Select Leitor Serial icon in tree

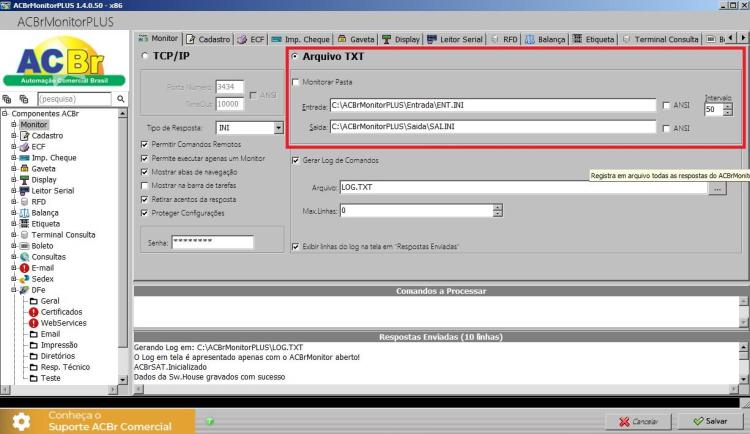pos(24,191)
